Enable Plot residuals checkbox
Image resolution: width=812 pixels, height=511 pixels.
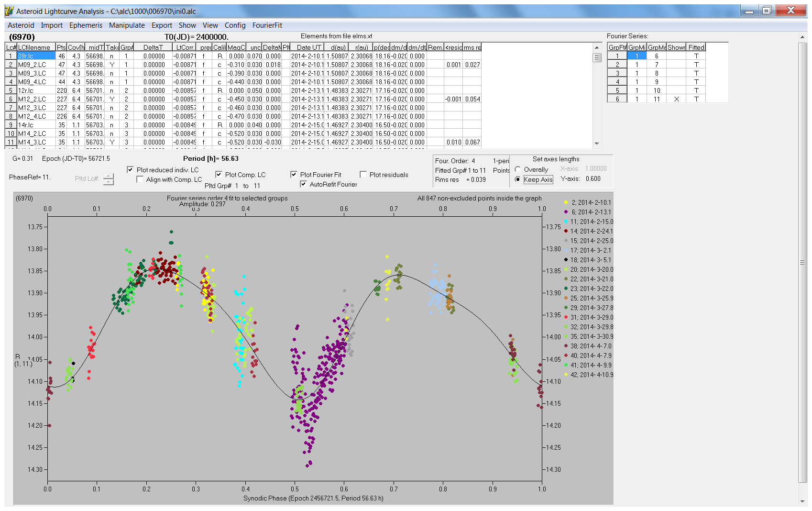[363, 175]
